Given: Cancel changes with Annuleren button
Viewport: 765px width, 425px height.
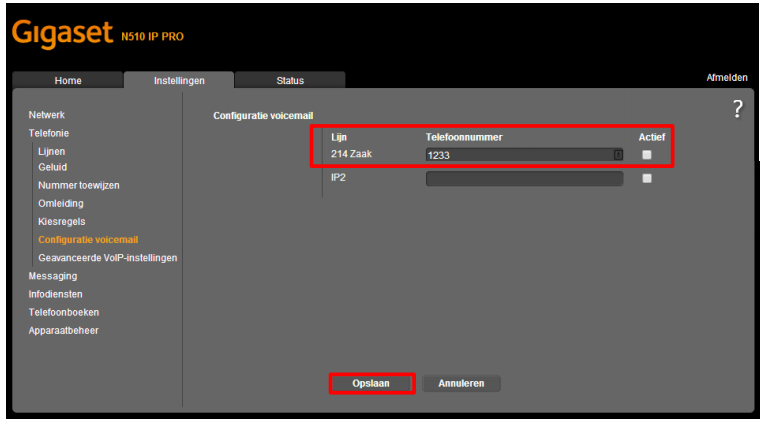Looking at the screenshot, I should point(461,384).
